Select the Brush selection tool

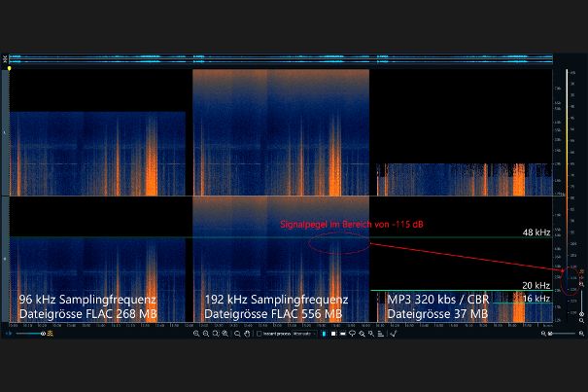(362, 334)
